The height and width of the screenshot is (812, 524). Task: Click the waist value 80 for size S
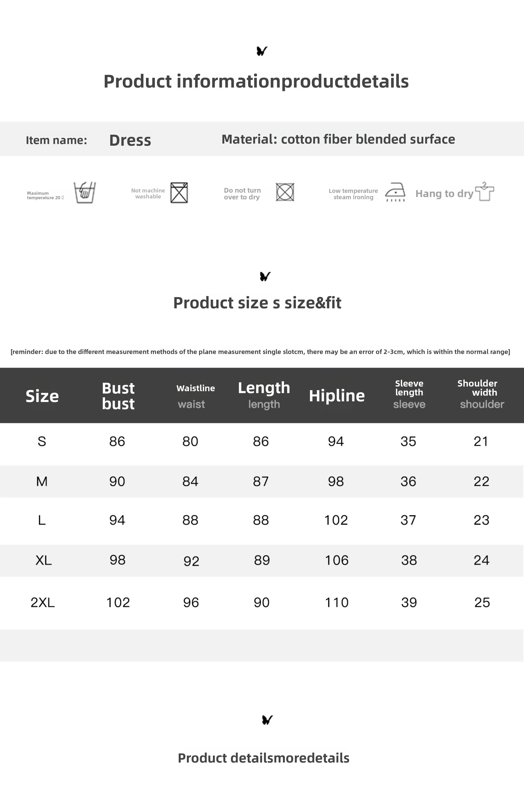190,441
